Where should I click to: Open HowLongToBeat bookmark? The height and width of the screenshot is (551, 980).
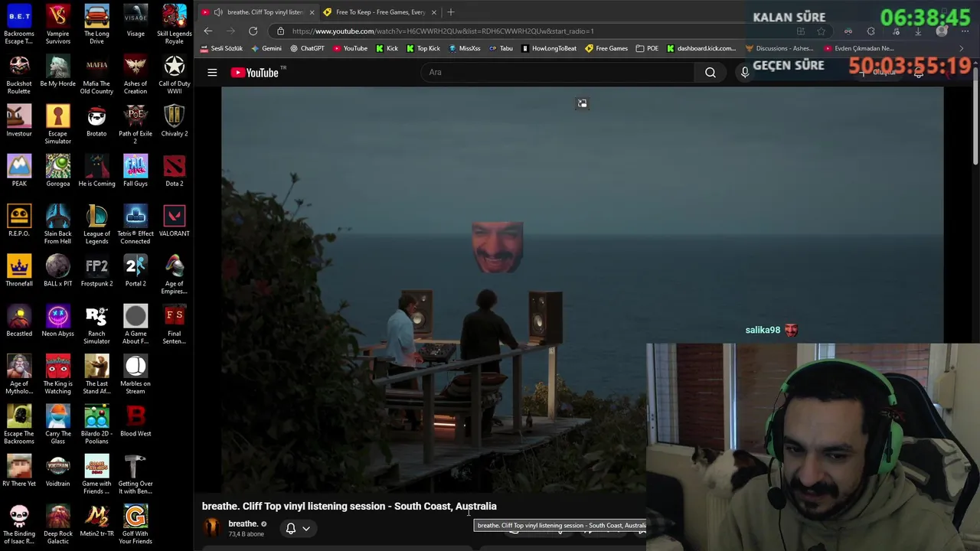[x=549, y=48]
